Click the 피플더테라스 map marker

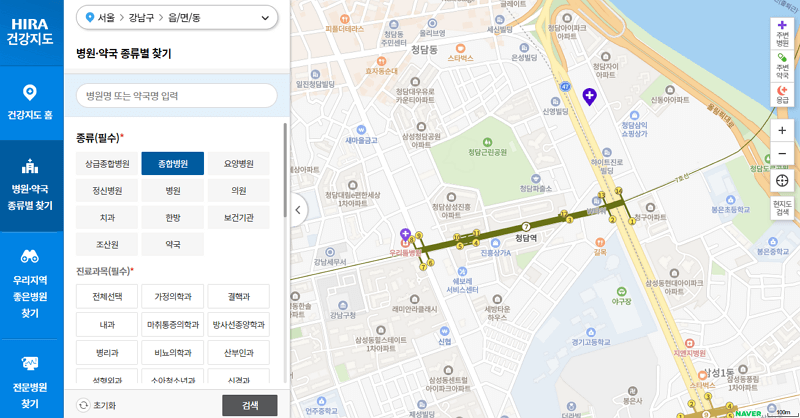point(344,19)
